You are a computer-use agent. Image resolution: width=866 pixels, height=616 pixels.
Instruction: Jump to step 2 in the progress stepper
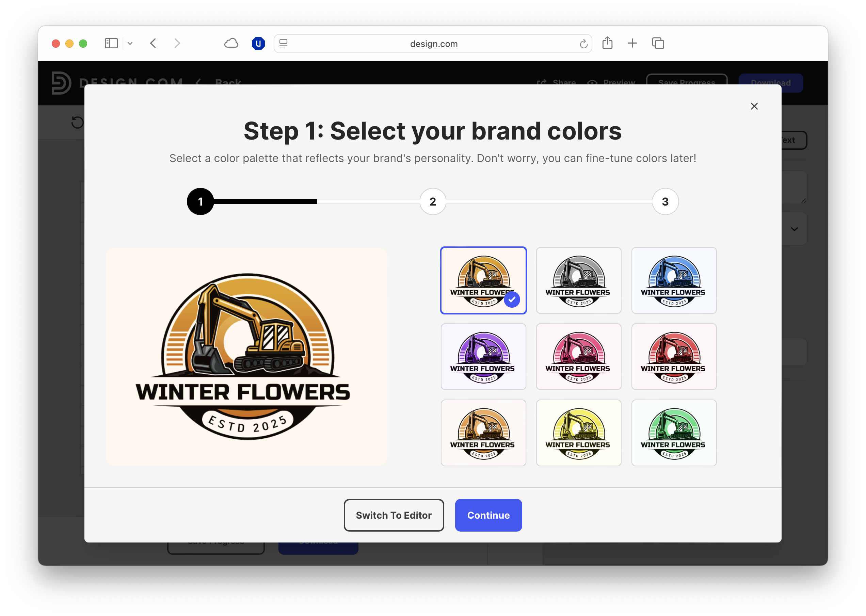coord(432,202)
